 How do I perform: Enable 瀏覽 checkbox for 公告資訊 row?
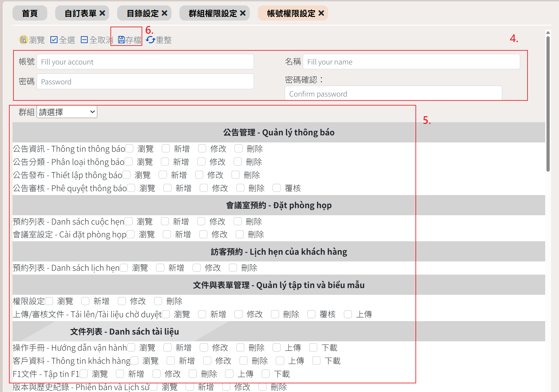pos(129,149)
